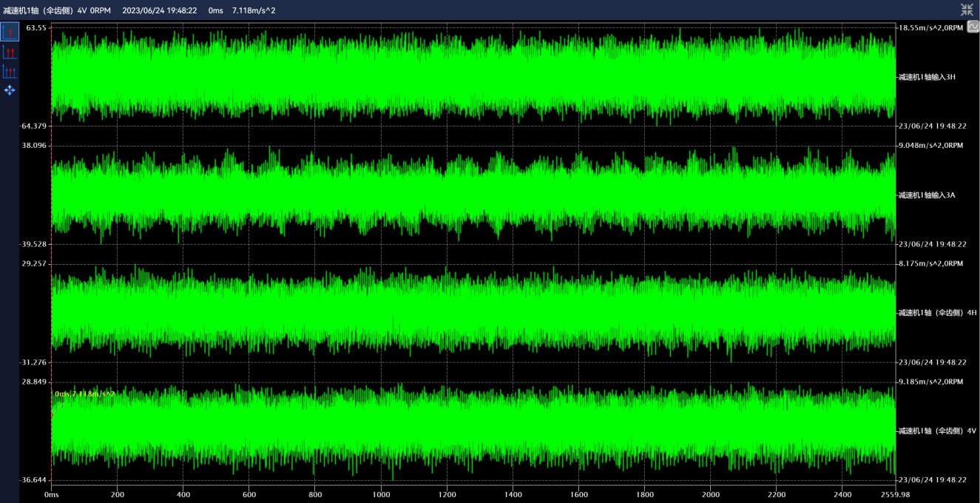Select the 减速机1轴（伞齿侧）4V channel label
This screenshot has height=503, width=980.
[937, 431]
